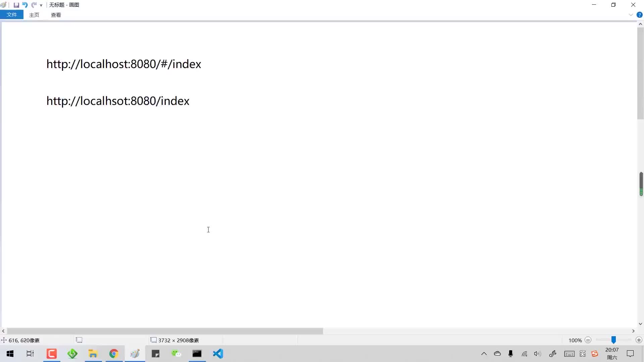Click the localhsot index link

click(x=118, y=101)
